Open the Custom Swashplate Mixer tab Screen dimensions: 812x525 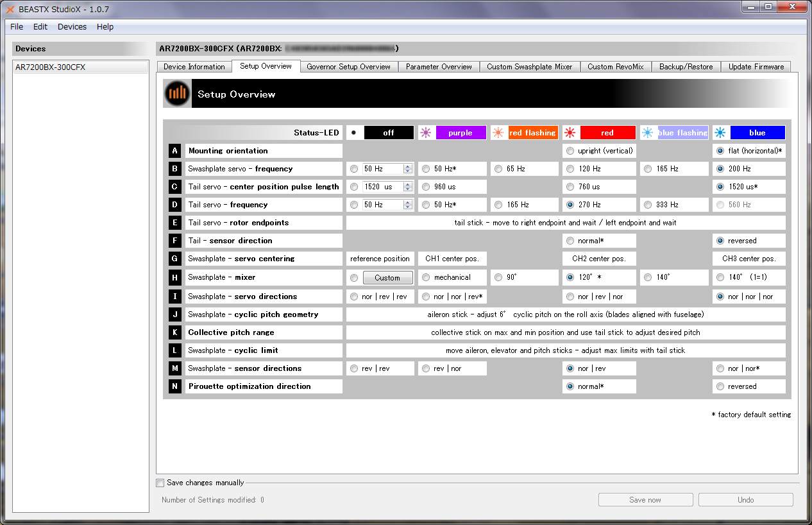click(529, 67)
